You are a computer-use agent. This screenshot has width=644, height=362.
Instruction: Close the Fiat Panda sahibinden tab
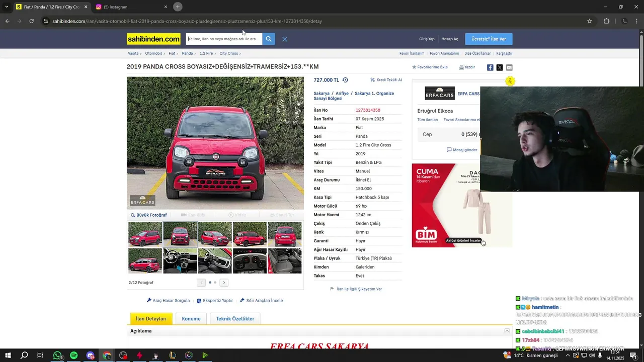[86, 7]
